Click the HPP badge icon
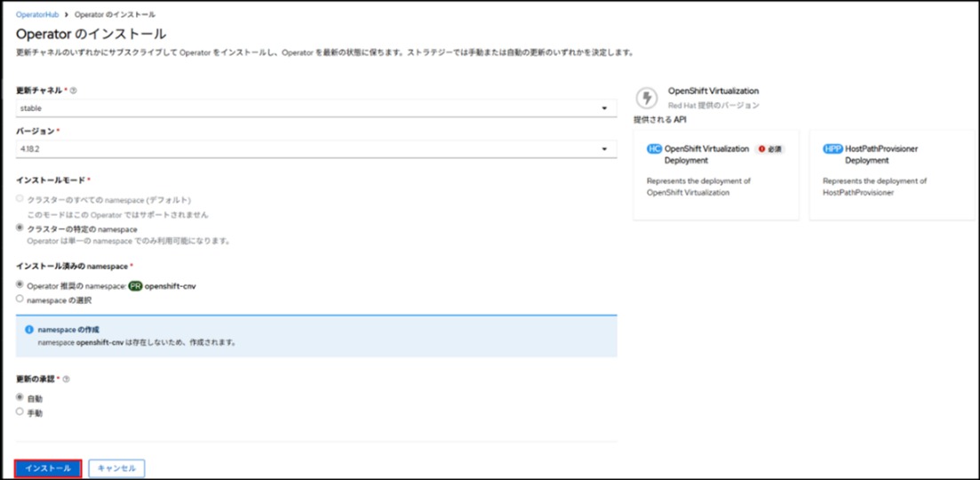This screenshot has width=980, height=480. (x=833, y=149)
